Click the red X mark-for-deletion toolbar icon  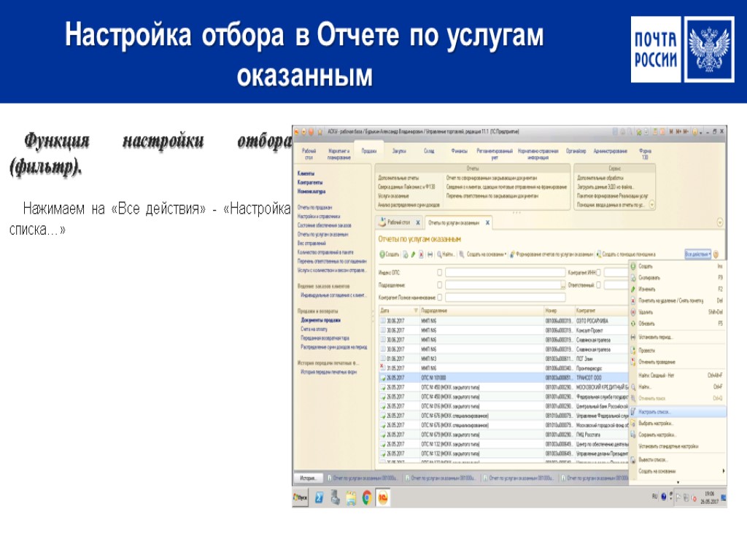(421, 254)
